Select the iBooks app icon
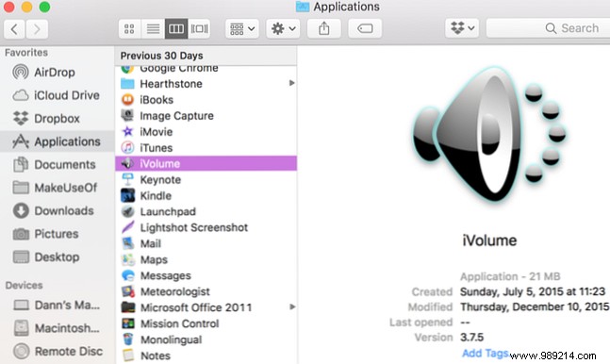This screenshot has width=610, height=364. 127,100
